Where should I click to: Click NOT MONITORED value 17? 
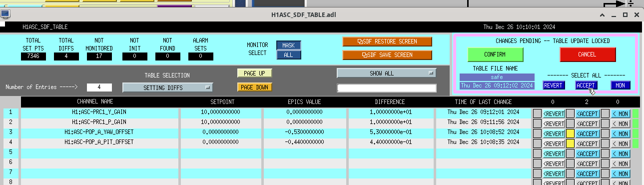pos(99,56)
